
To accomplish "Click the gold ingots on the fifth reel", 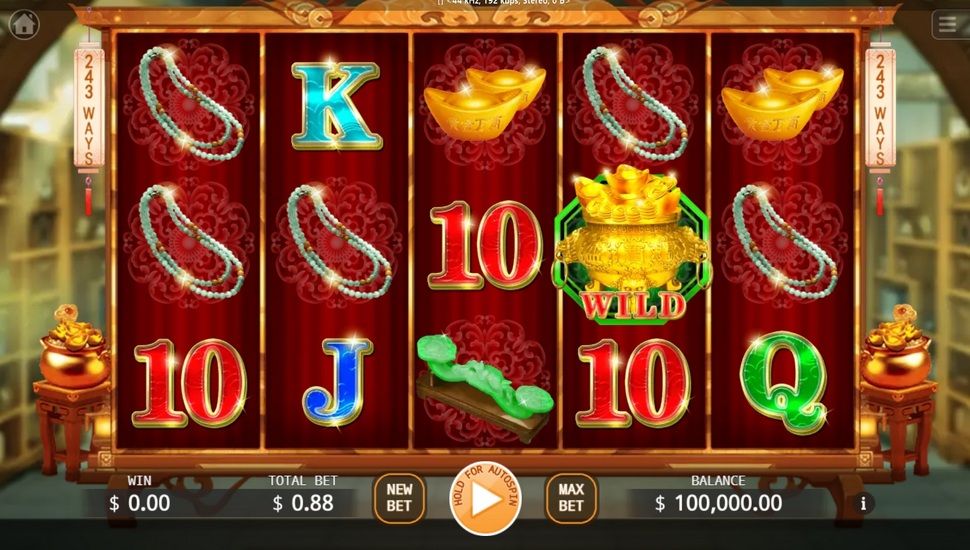I will (783, 103).
